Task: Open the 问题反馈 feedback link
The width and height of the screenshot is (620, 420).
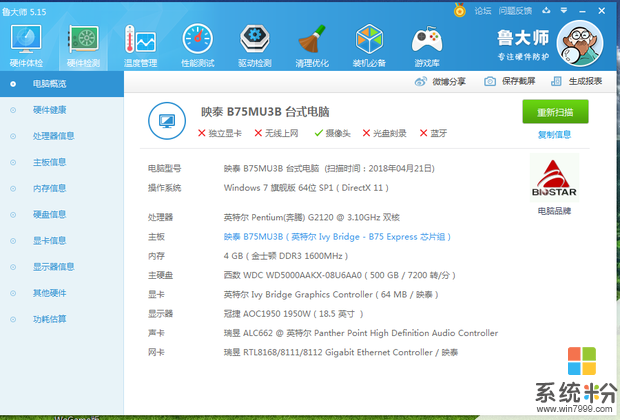Action: [515, 11]
